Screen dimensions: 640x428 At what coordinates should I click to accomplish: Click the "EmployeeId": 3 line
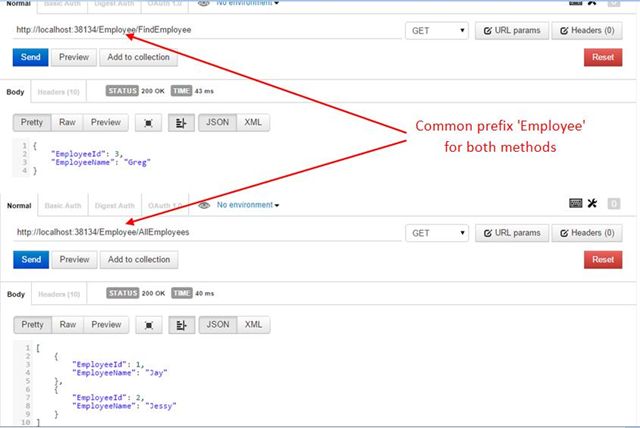click(87, 154)
